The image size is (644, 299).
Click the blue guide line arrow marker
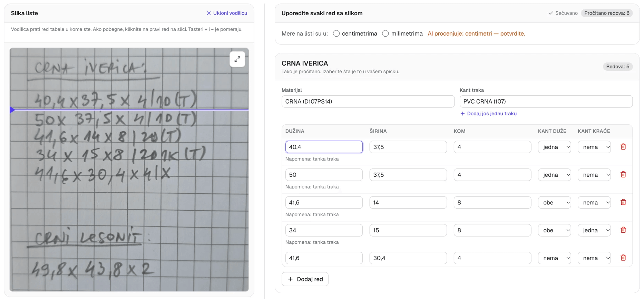coord(12,110)
